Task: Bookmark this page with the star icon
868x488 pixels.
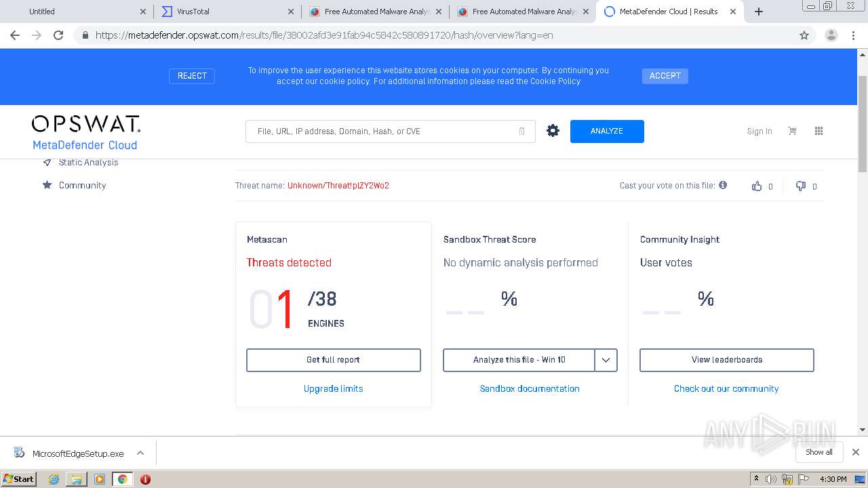Action: point(804,35)
